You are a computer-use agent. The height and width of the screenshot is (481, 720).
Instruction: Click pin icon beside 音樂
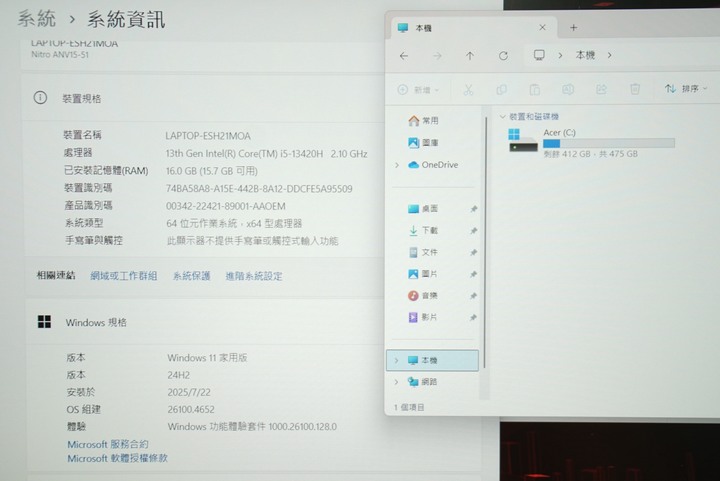(473, 296)
